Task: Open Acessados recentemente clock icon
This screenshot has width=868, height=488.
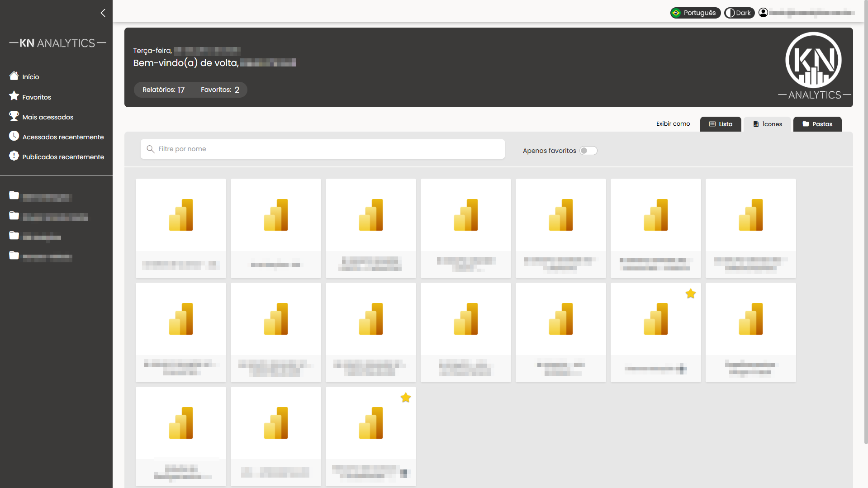Action: [14, 136]
